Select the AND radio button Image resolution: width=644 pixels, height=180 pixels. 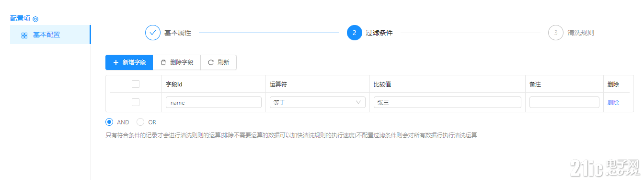click(x=109, y=122)
